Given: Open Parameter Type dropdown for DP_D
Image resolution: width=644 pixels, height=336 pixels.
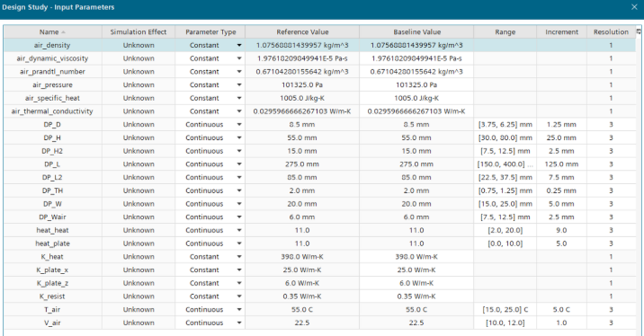Looking at the screenshot, I should [x=239, y=124].
